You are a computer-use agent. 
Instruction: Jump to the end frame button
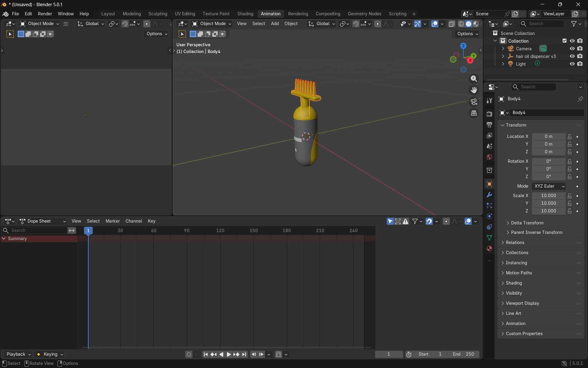pyautogui.click(x=244, y=354)
